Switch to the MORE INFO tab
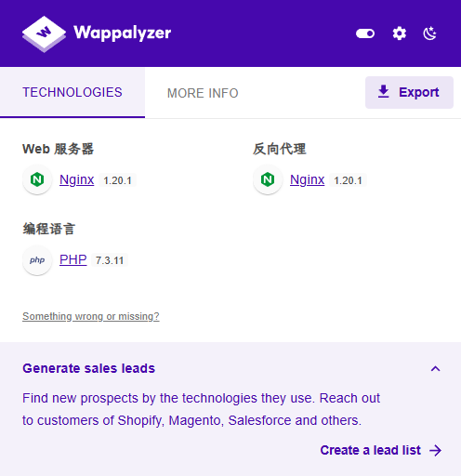 (x=203, y=93)
